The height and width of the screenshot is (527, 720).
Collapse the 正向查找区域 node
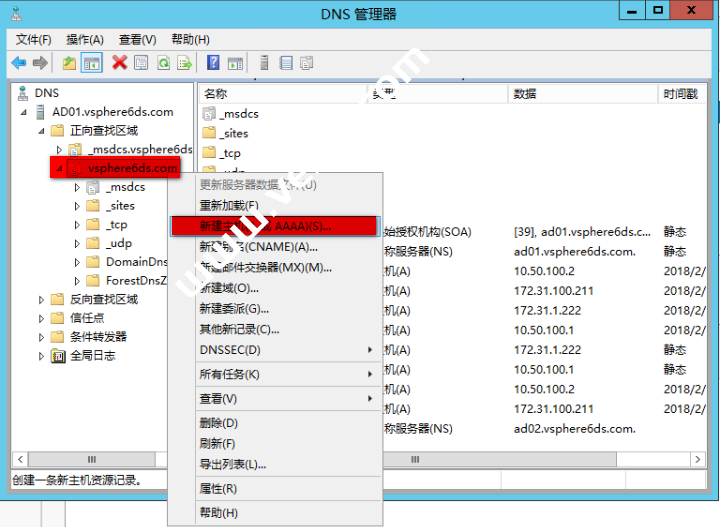pyautogui.click(x=41, y=131)
